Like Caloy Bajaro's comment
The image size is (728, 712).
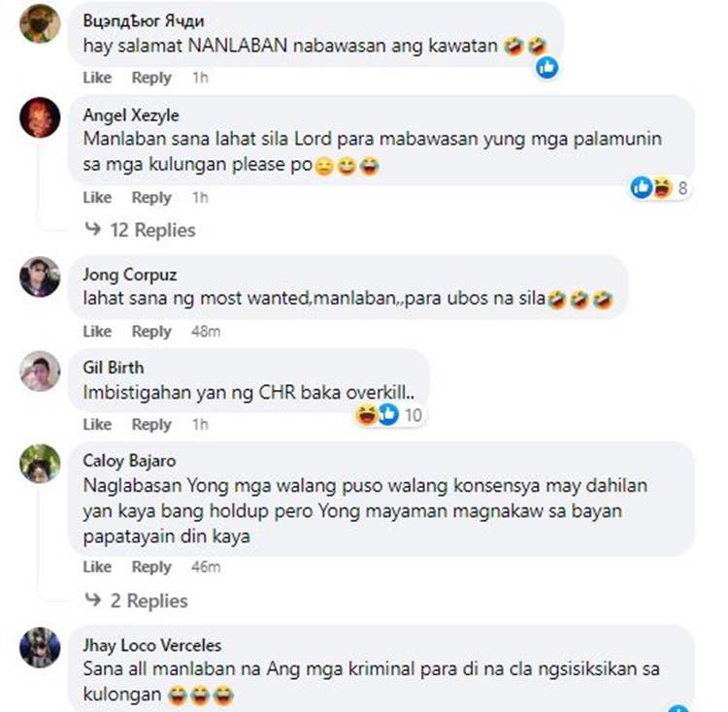(97, 566)
